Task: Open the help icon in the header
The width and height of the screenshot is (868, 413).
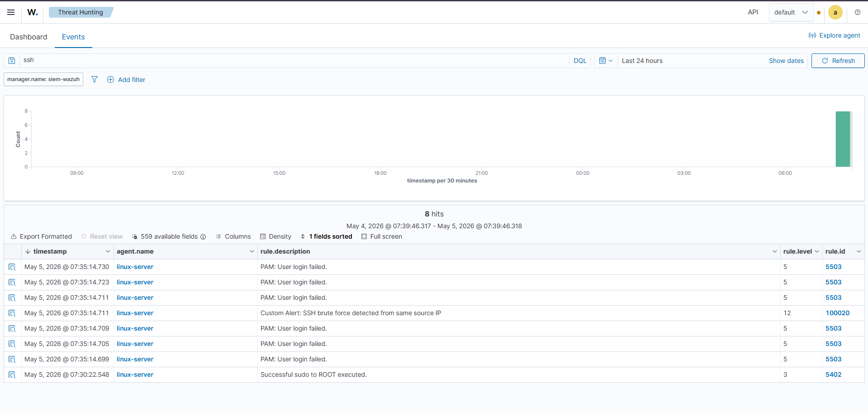Action: coord(858,12)
